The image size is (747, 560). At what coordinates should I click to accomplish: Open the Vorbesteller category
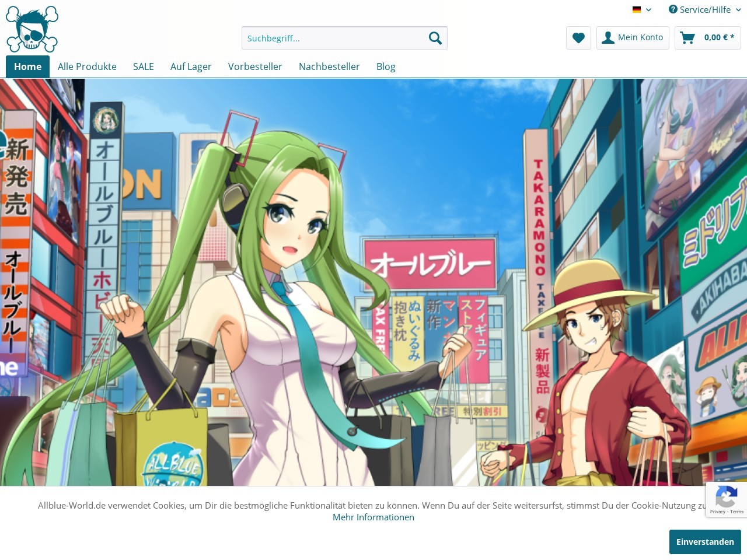[x=255, y=66]
